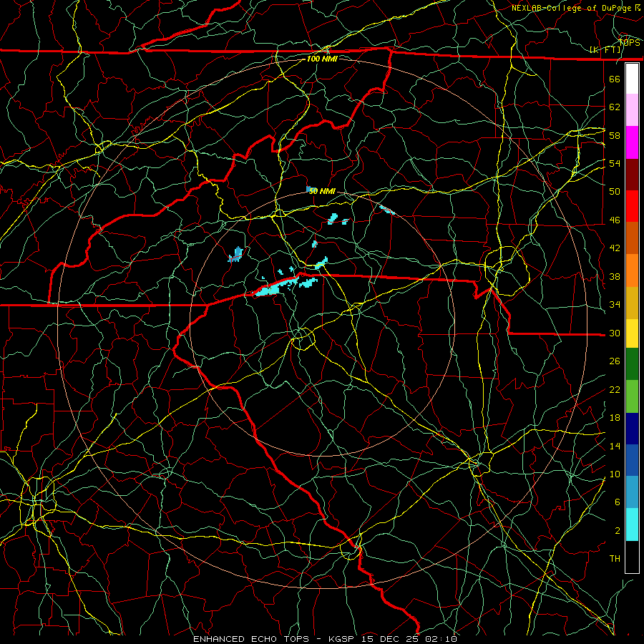Select the "38" scale label

[615, 276]
